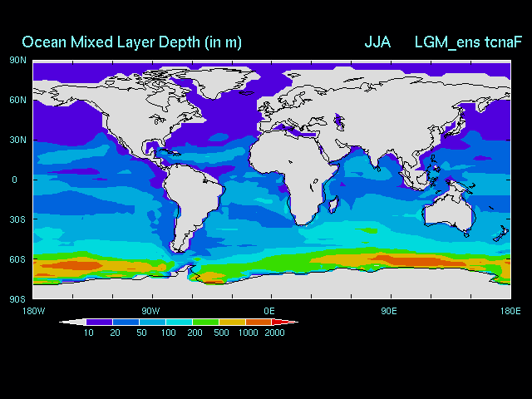
Task: Click the colorbar value '100'
Action: click(168, 332)
